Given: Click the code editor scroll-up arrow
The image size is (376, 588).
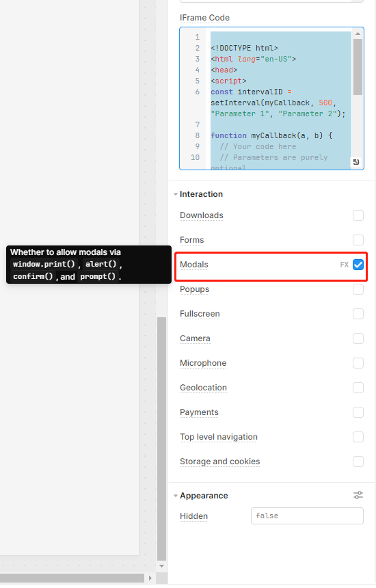Looking at the screenshot, I should pos(358,34).
